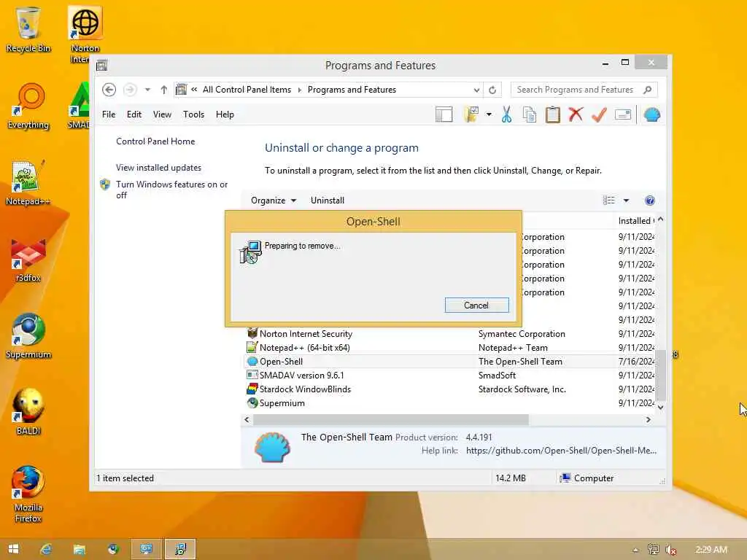Click the muted volume tray icon
The height and width of the screenshot is (560, 747).
pyautogui.click(x=671, y=550)
